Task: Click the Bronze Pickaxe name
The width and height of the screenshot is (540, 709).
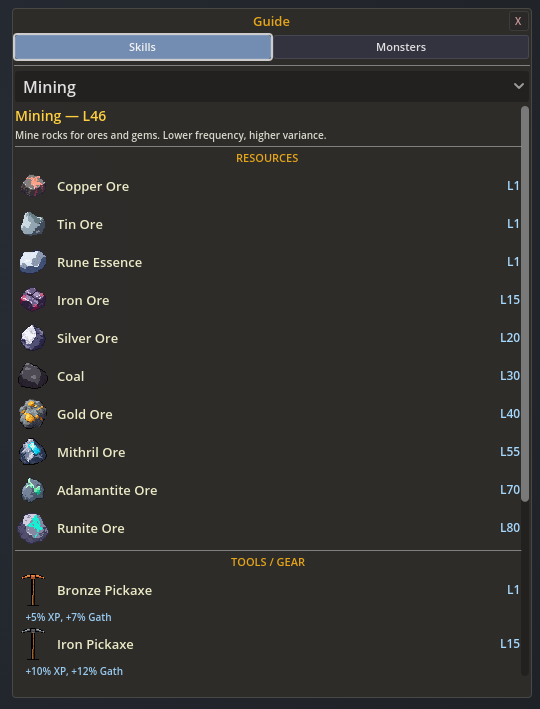Action: pos(104,590)
